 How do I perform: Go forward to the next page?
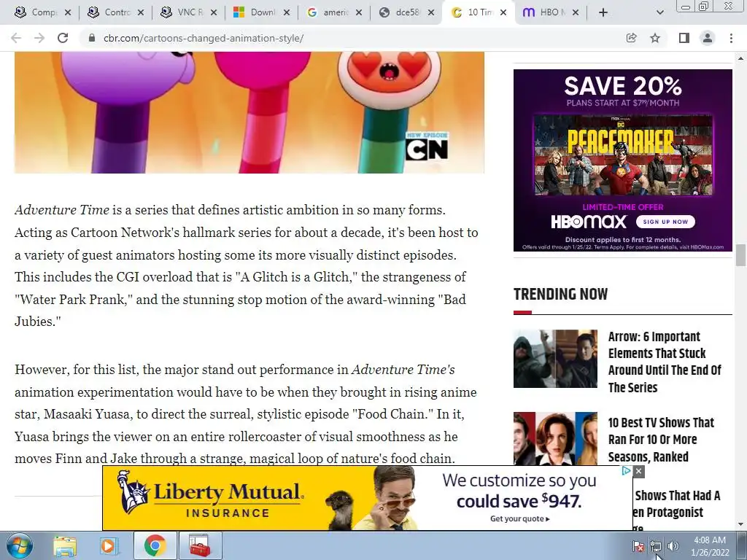(x=39, y=38)
